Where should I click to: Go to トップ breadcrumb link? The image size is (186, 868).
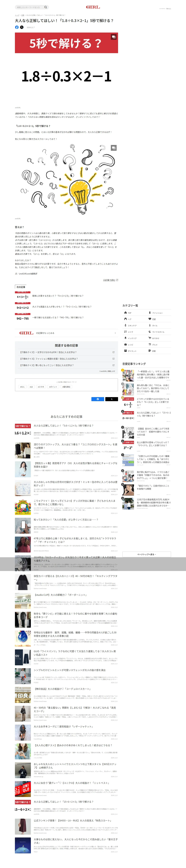[x=17, y=15]
